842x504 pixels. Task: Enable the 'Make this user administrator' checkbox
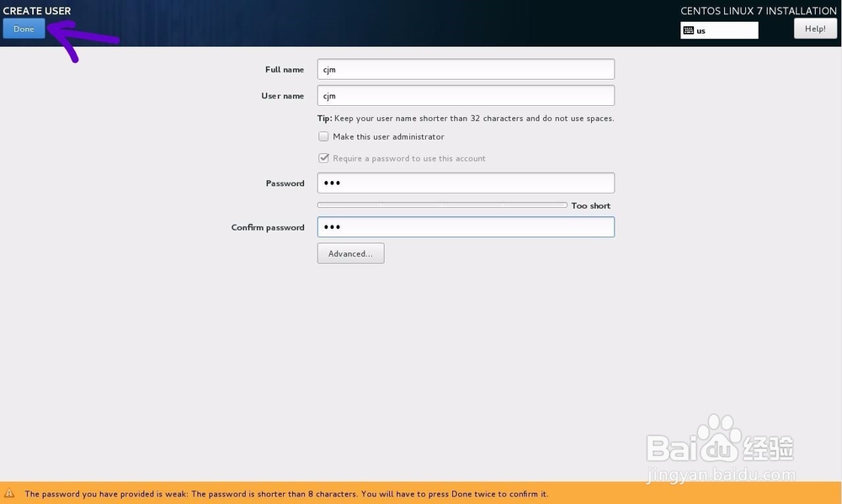coord(322,136)
